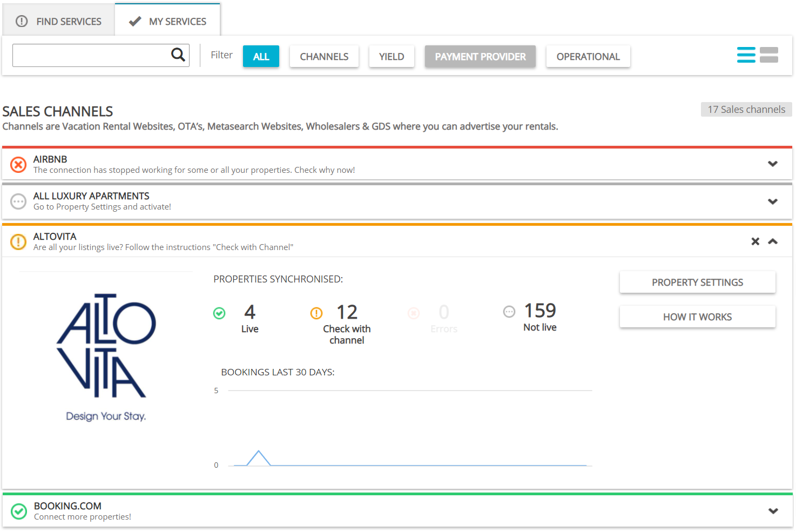Click the AIRBNB channel title
Image resolution: width=796 pixels, height=532 pixels.
point(50,159)
